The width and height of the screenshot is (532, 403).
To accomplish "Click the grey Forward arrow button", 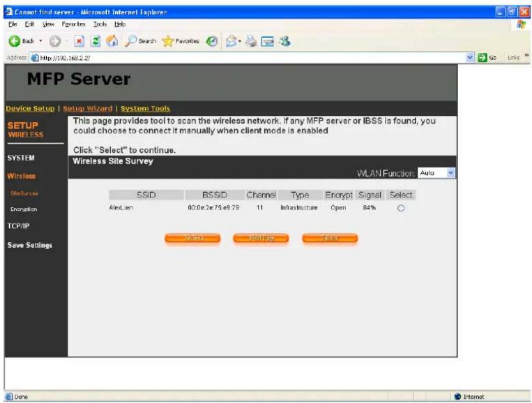I will [55, 41].
